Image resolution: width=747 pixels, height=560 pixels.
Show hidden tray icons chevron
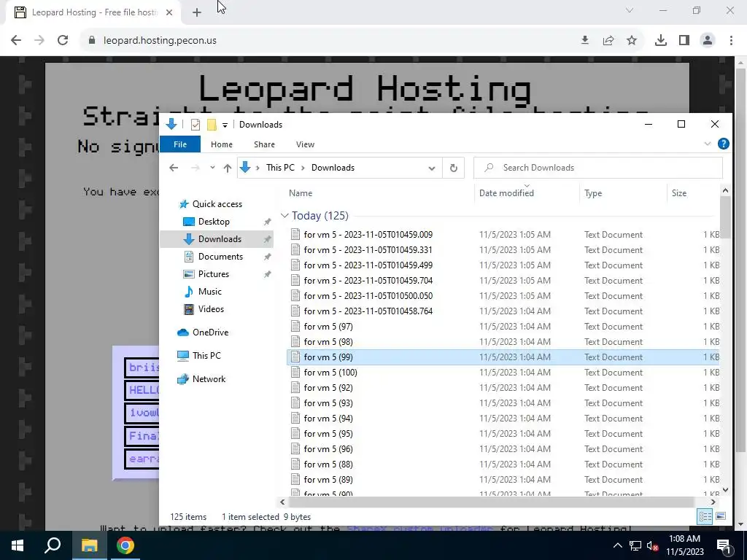(x=617, y=545)
